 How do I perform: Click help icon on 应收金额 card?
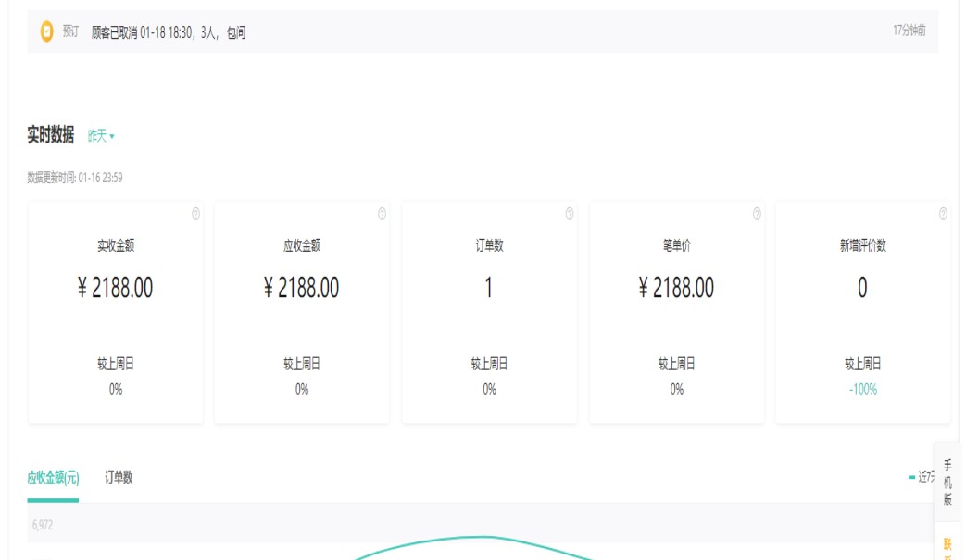[382, 214]
